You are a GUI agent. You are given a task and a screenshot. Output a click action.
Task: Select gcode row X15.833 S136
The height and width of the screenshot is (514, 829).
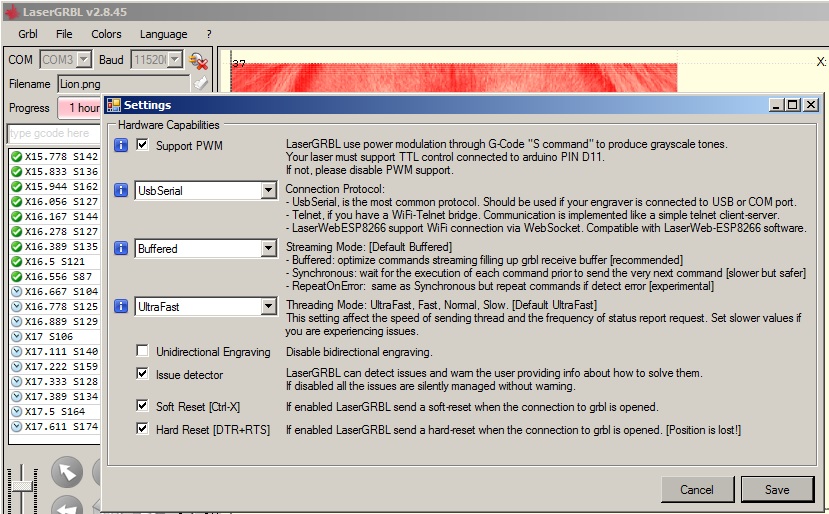click(55, 171)
